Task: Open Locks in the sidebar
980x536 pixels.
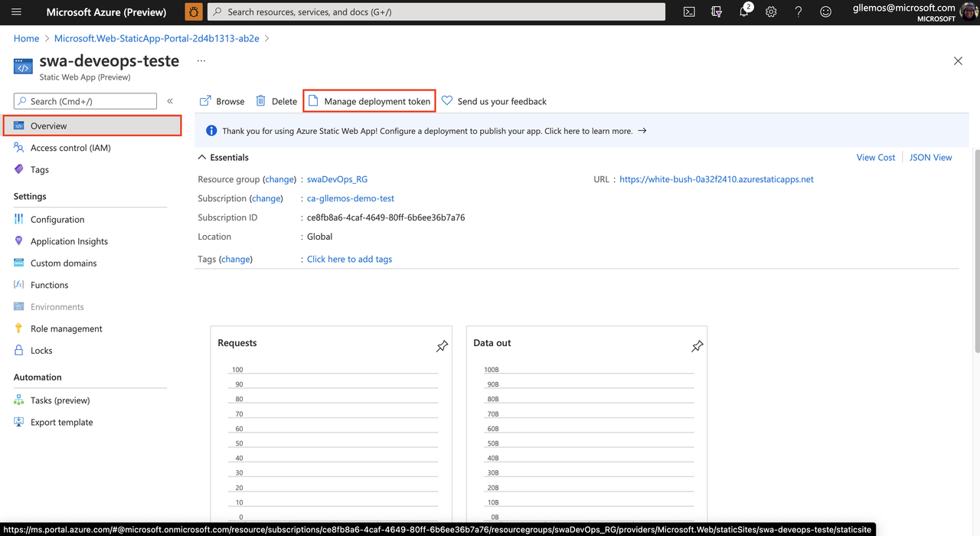Action: (x=41, y=351)
